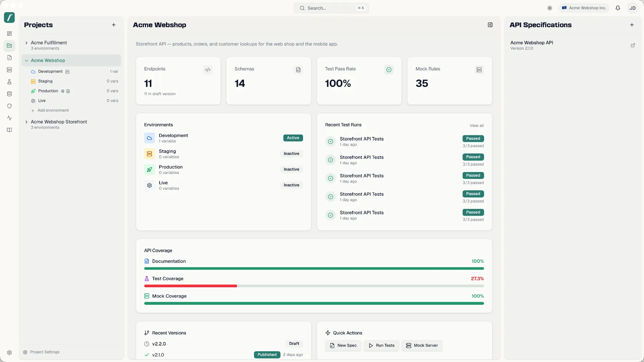Click the Mock Rules card server icon
This screenshot has width=644, height=362.
[479, 70]
